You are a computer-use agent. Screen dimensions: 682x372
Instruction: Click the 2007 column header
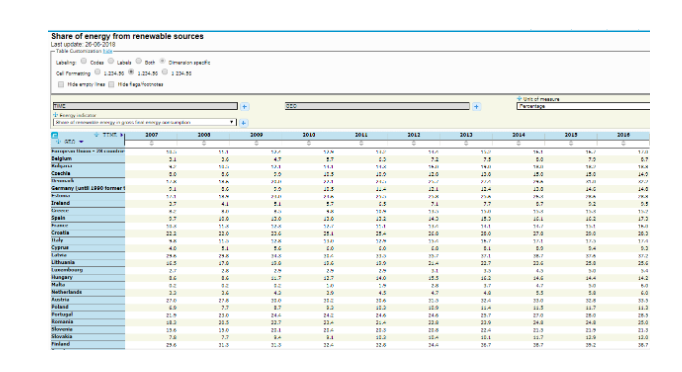[151, 135]
